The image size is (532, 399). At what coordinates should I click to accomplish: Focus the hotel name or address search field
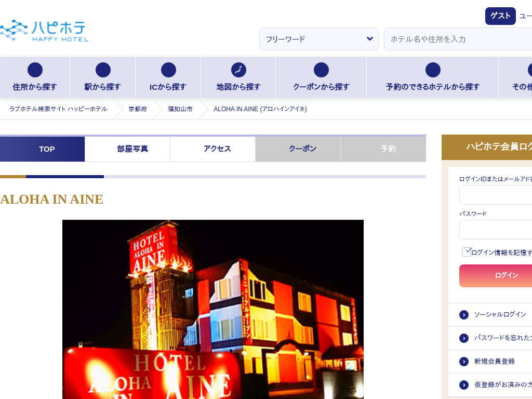(x=458, y=39)
